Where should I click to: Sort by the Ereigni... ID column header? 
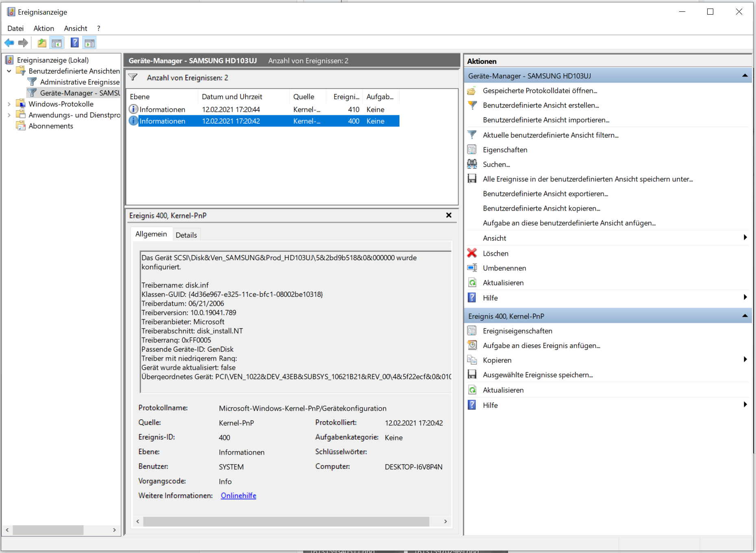coord(344,97)
